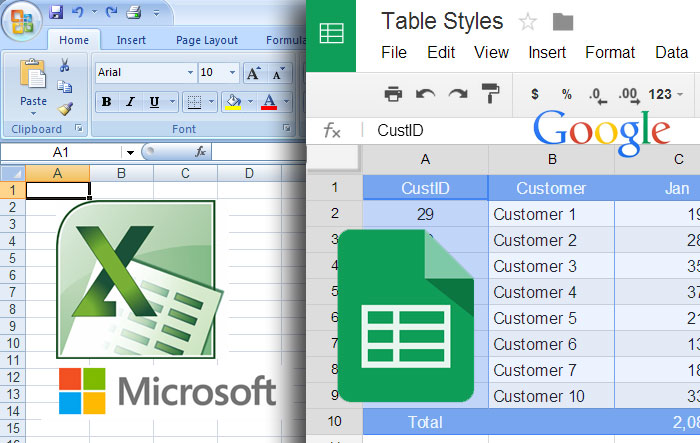Rename the Table Styles document title
This screenshot has height=443, width=700.
[442, 21]
